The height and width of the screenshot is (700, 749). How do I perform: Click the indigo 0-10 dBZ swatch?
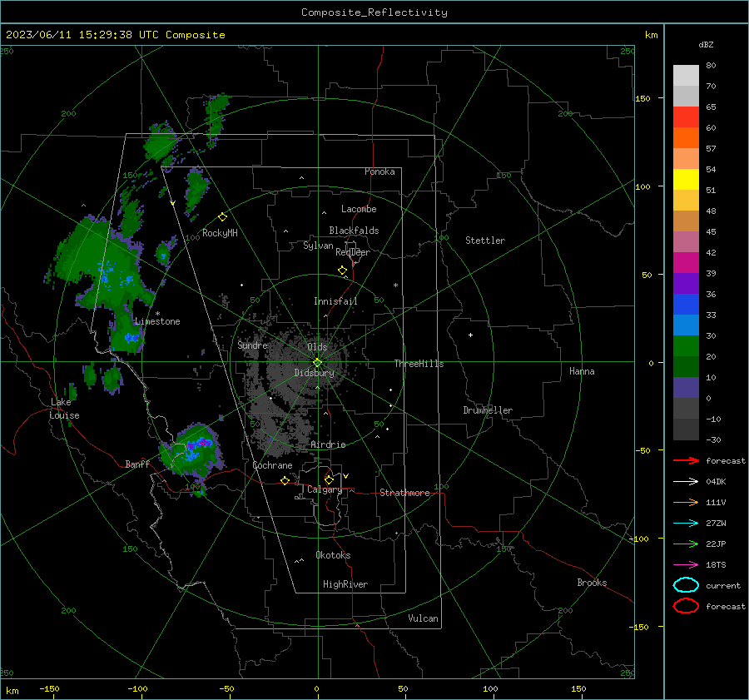point(686,388)
